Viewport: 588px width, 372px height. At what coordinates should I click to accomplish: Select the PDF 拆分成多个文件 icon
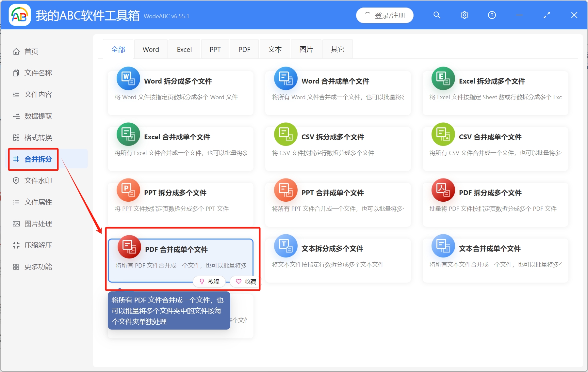443,190
